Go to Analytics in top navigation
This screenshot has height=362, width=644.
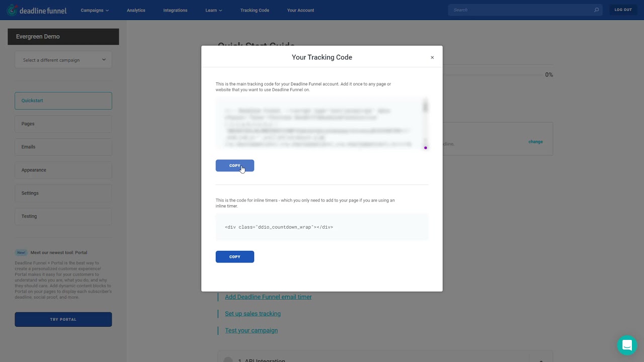(136, 10)
